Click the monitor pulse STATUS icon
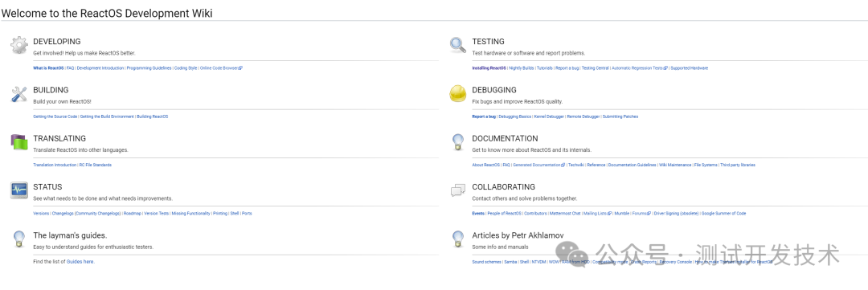 (18, 190)
